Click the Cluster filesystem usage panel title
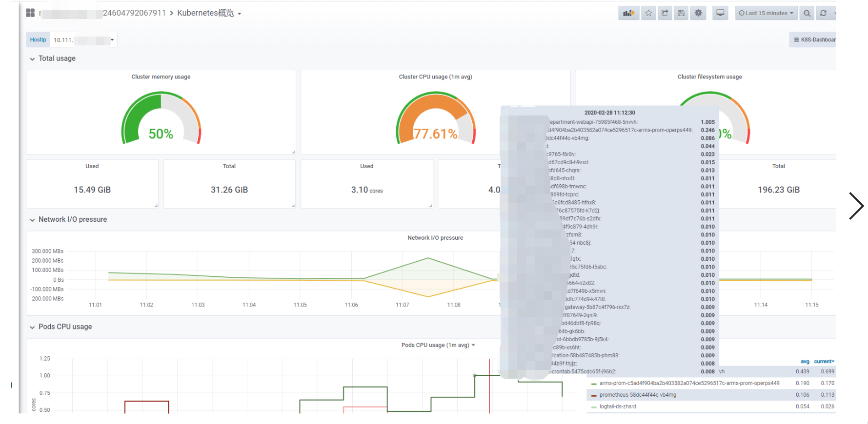Screen dimensions: 868x424 (x=710, y=77)
